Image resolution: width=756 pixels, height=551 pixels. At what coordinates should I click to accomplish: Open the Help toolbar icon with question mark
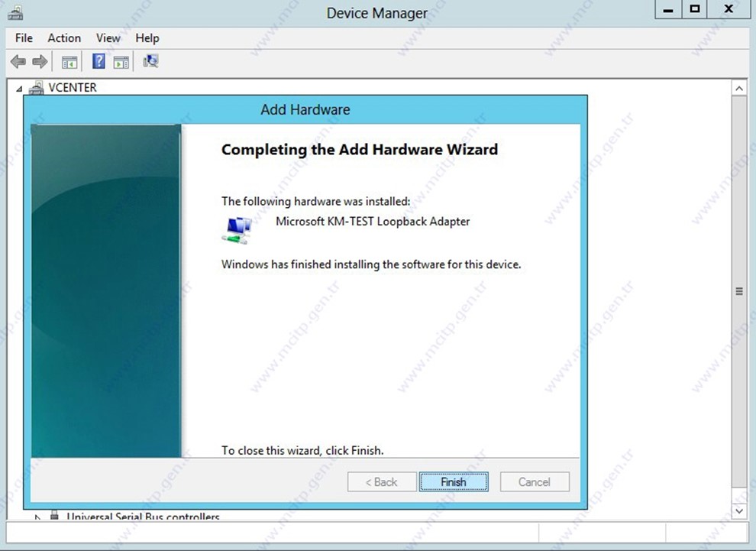click(x=99, y=61)
